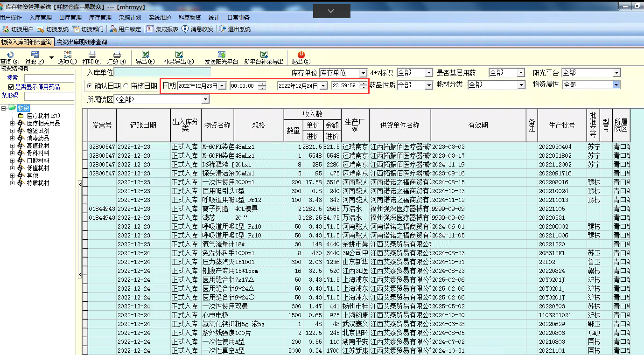The height and width of the screenshot is (355, 644).
Task: Select the 审核日期 radio button
Action: pyautogui.click(x=126, y=86)
